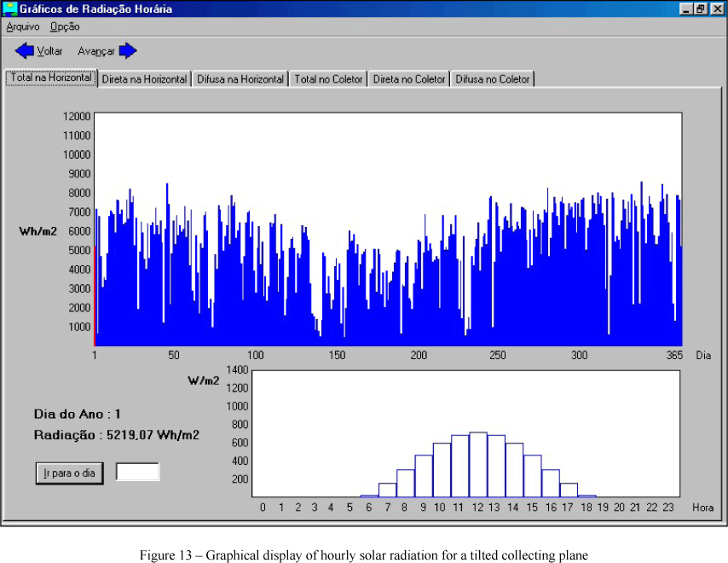
Task: Switch to Difusa na Horizontal tab
Action: tap(240, 79)
